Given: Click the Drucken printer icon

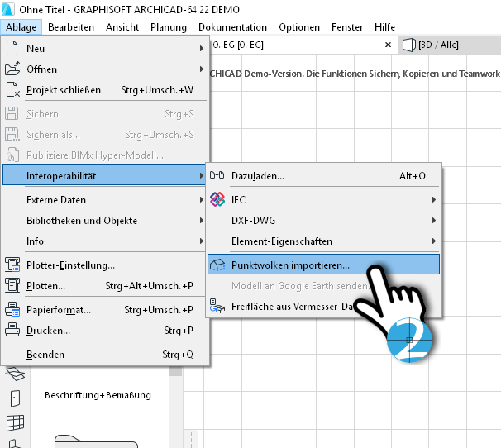Looking at the screenshot, I should pyautogui.click(x=12, y=330).
